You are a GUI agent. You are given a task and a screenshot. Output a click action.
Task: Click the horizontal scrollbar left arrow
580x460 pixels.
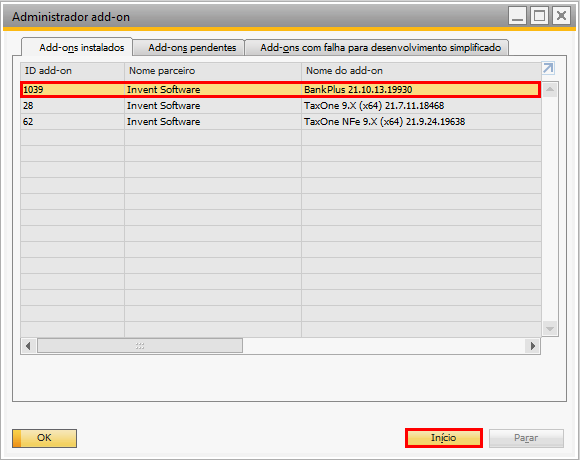pos(28,346)
